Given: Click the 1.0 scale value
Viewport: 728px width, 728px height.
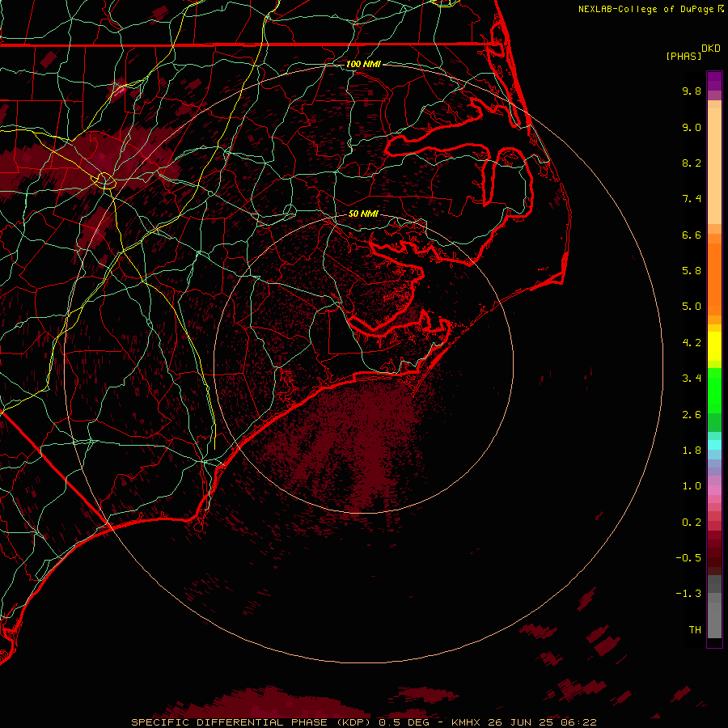Looking at the screenshot, I should click(692, 486).
